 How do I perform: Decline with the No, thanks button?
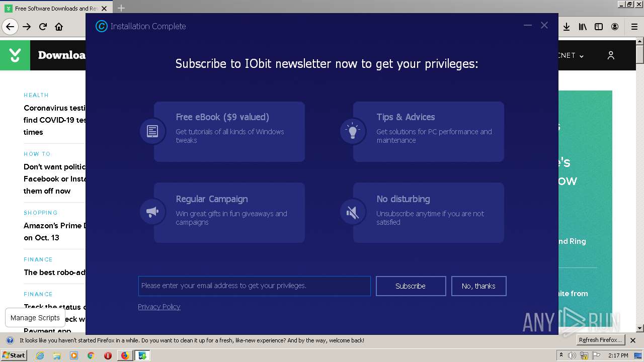[478, 286]
